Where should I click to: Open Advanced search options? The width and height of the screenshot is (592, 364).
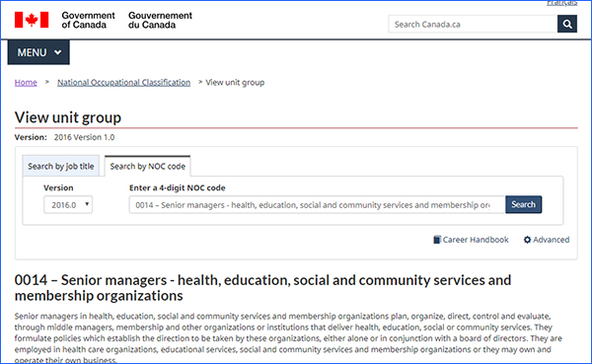pyautogui.click(x=547, y=240)
